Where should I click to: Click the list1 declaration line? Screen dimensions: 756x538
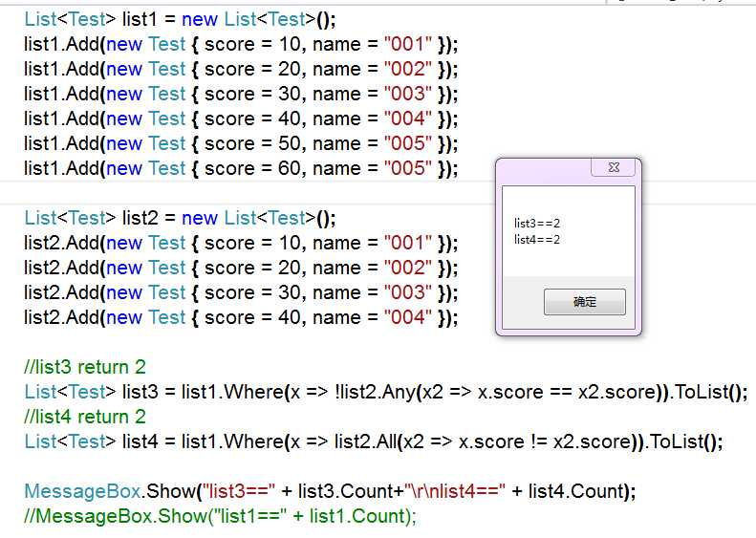pyautogui.click(x=181, y=19)
